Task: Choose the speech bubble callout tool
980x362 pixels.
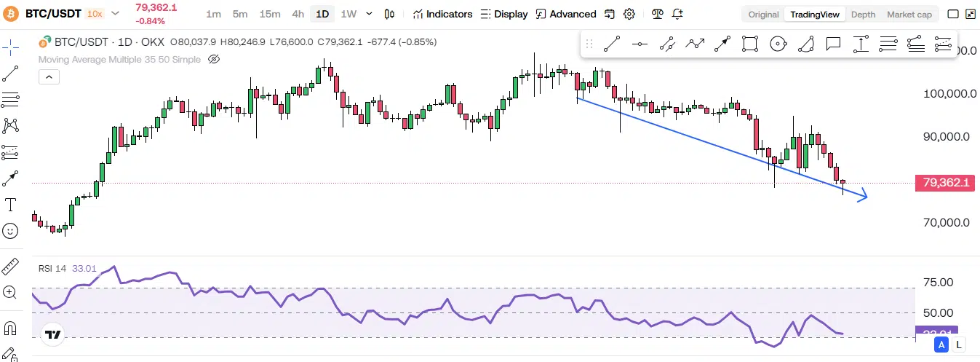Action: [833, 44]
